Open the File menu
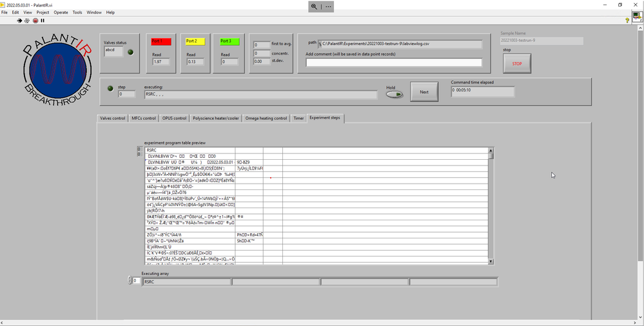This screenshot has height=326, width=644. (x=5, y=12)
